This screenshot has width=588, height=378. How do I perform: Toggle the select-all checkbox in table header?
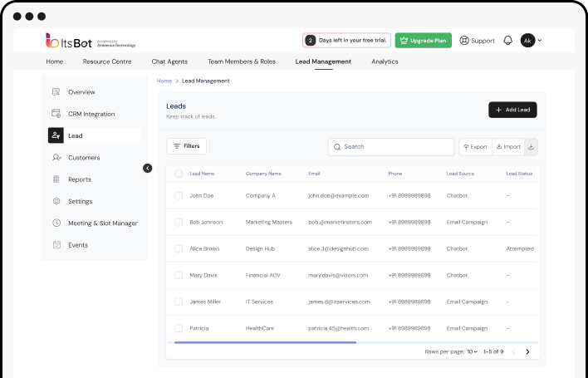(179, 174)
